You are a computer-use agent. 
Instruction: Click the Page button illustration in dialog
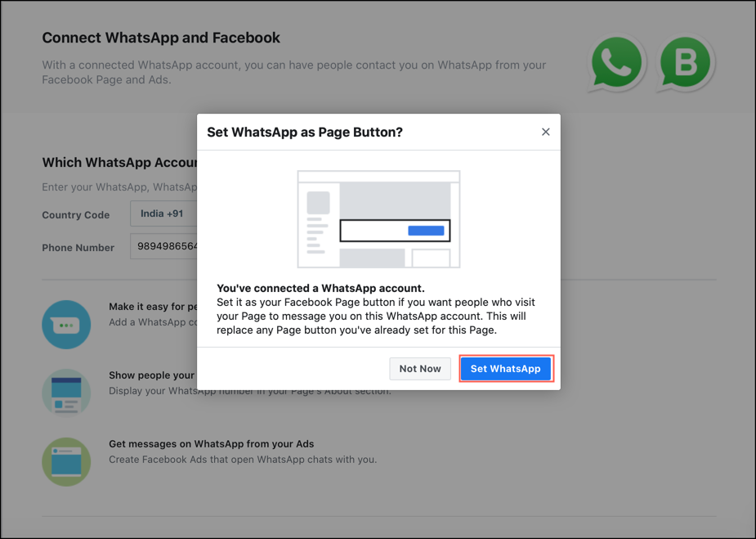378,219
